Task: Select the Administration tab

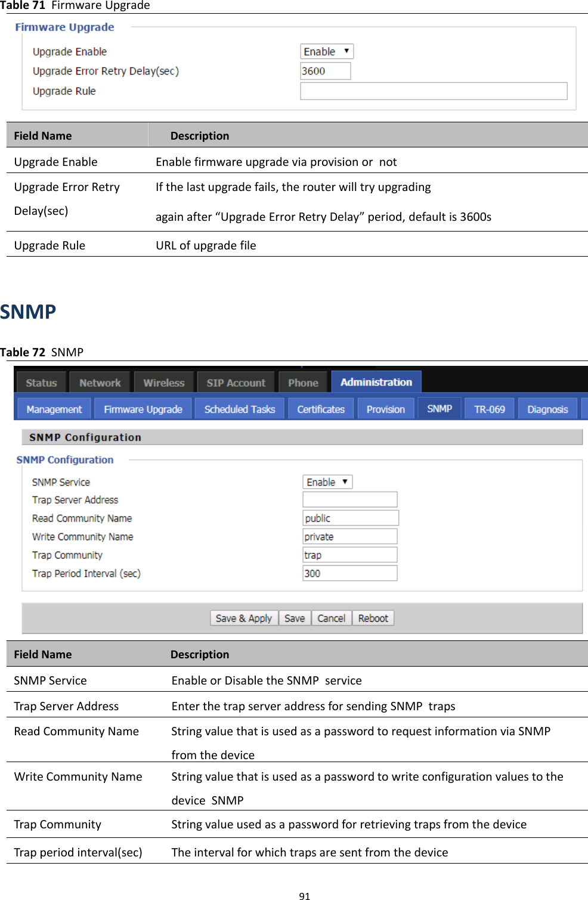Action: 376,381
